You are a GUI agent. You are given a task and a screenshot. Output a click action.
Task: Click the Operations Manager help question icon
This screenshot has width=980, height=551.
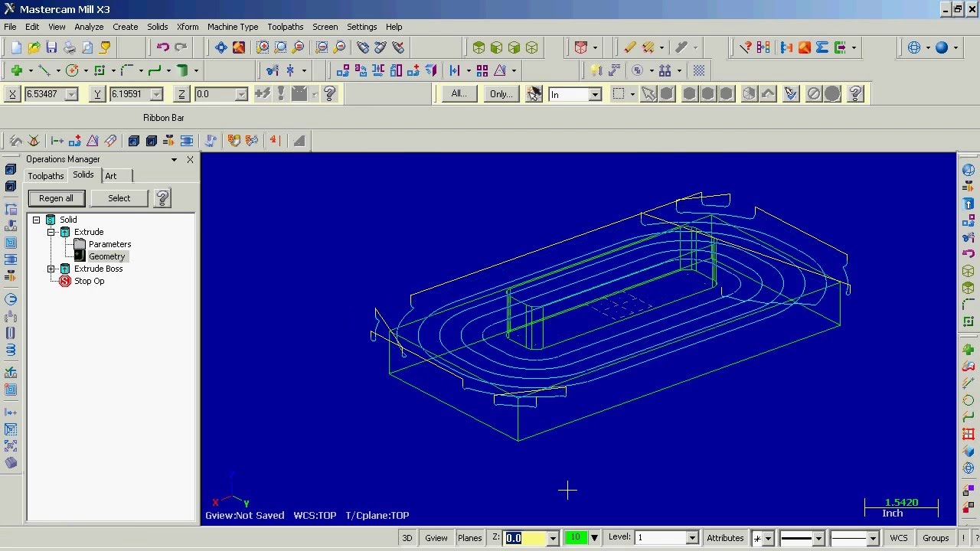[x=162, y=198]
